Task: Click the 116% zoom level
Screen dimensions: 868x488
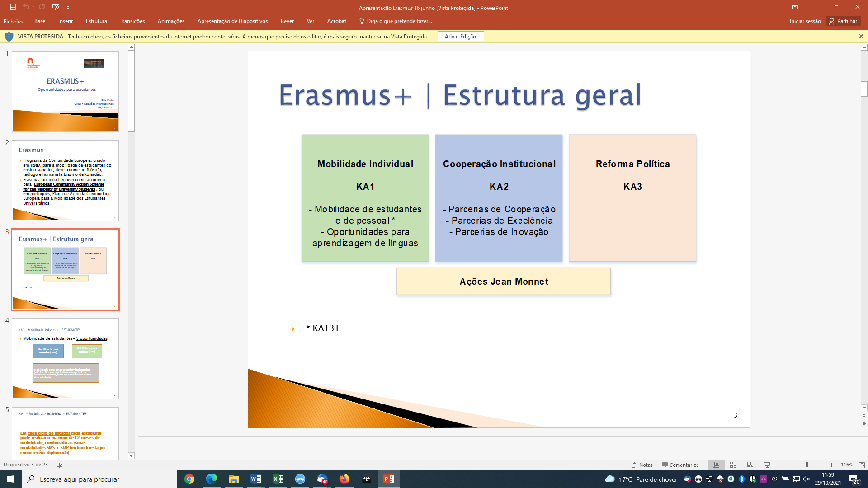Action: (847, 465)
